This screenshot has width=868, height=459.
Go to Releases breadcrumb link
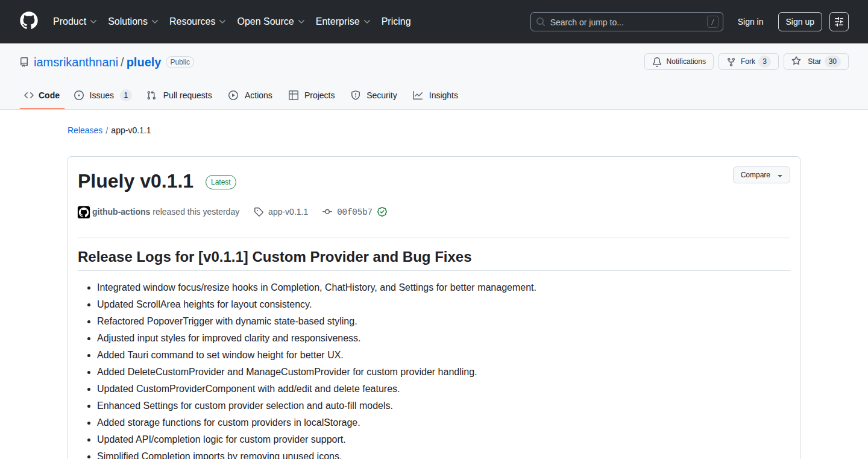[85, 130]
